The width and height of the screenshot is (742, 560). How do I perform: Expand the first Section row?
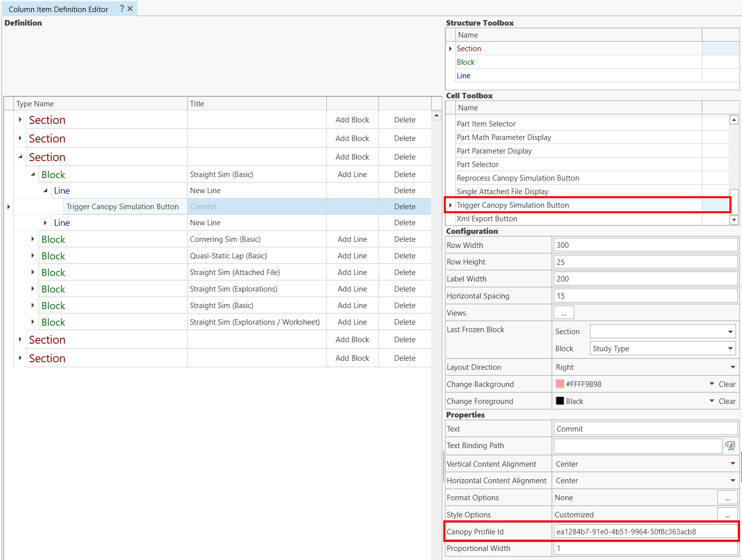click(x=20, y=120)
